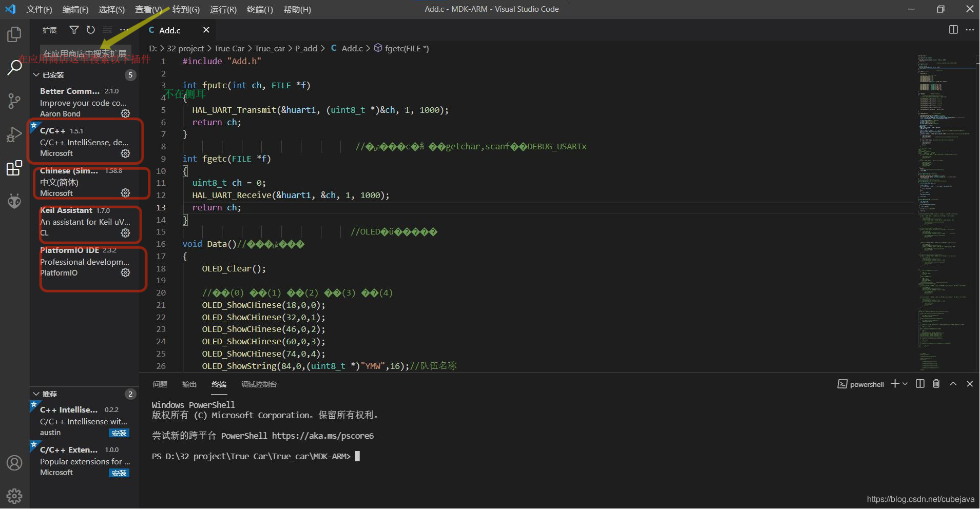Open the Manage gear in activity bar

[14, 496]
